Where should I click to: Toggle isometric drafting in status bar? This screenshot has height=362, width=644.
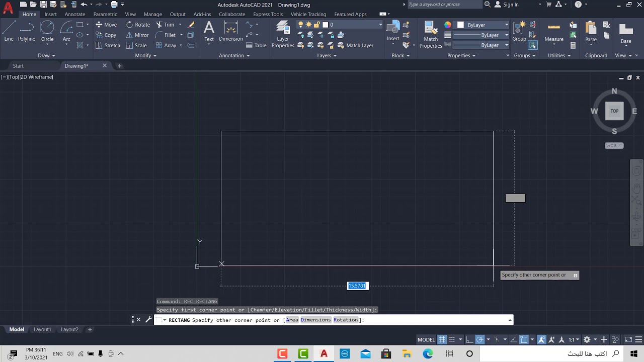496,339
